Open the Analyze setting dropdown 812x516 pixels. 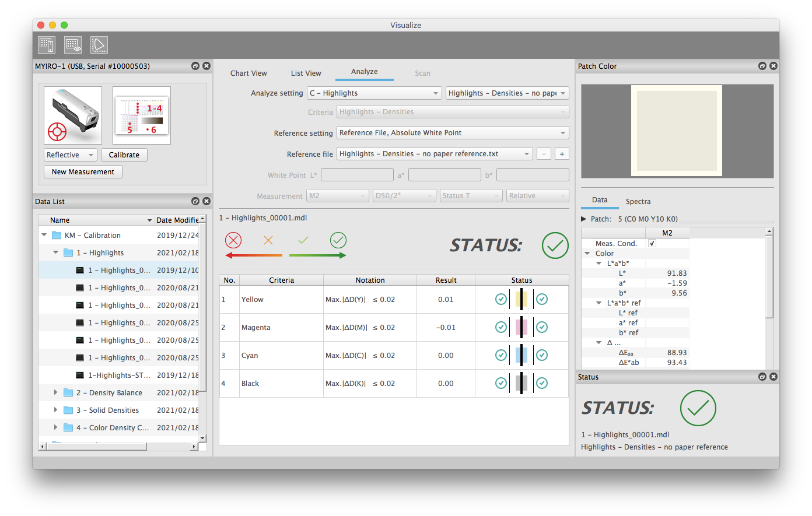pos(374,93)
